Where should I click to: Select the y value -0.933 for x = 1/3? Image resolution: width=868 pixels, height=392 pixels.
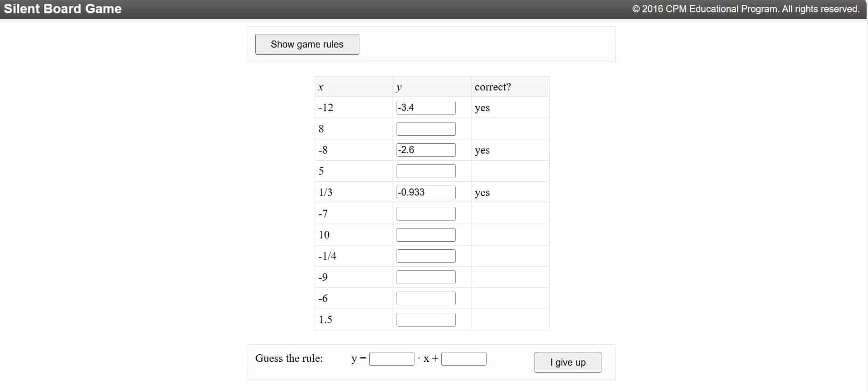click(426, 192)
